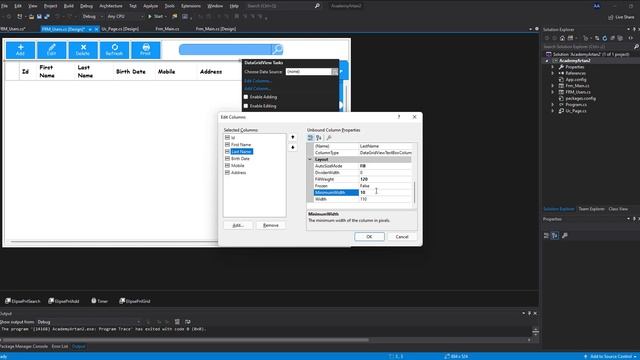640x360 pixels.
Task: Click the search icon in Solution Explorer
Action: point(636,47)
